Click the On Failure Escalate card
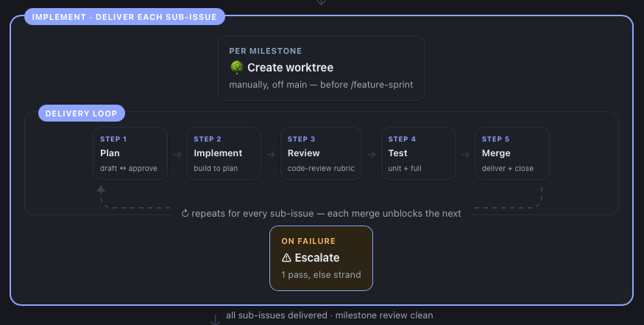The image size is (644, 325). [321, 259]
